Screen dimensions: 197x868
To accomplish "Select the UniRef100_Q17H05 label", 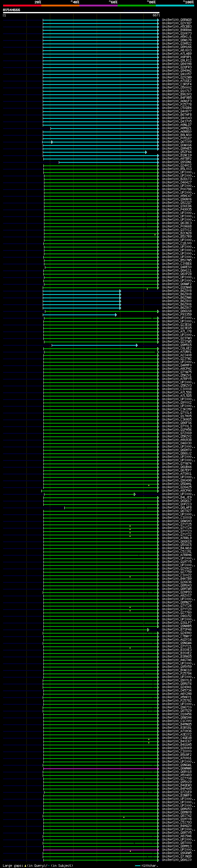I will point(177,416).
